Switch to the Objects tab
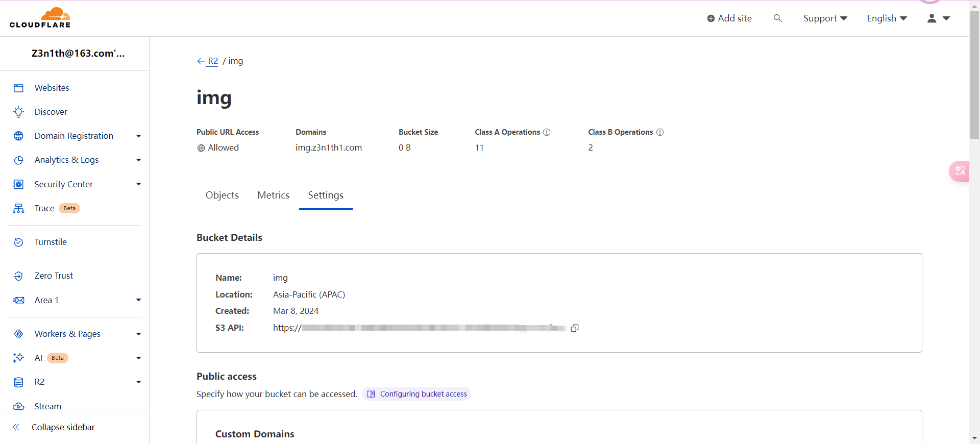 click(x=222, y=195)
